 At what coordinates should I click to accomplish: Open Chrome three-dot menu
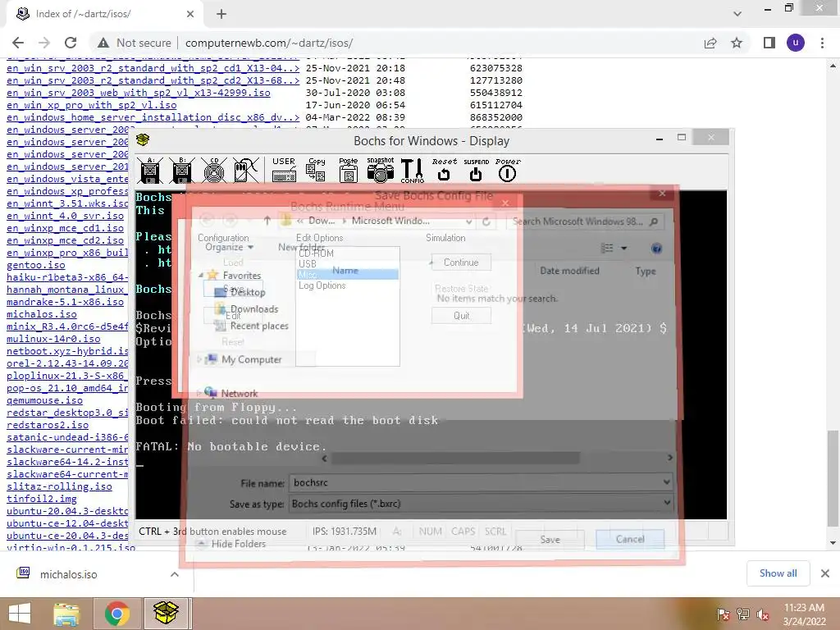(822, 43)
